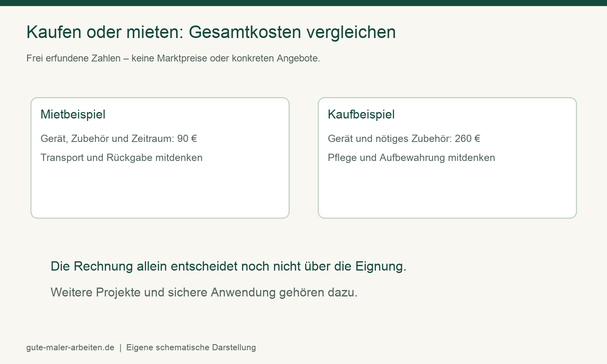Click the "Mietbeispiel" card title
607x364 pixels.
(73, 114)
